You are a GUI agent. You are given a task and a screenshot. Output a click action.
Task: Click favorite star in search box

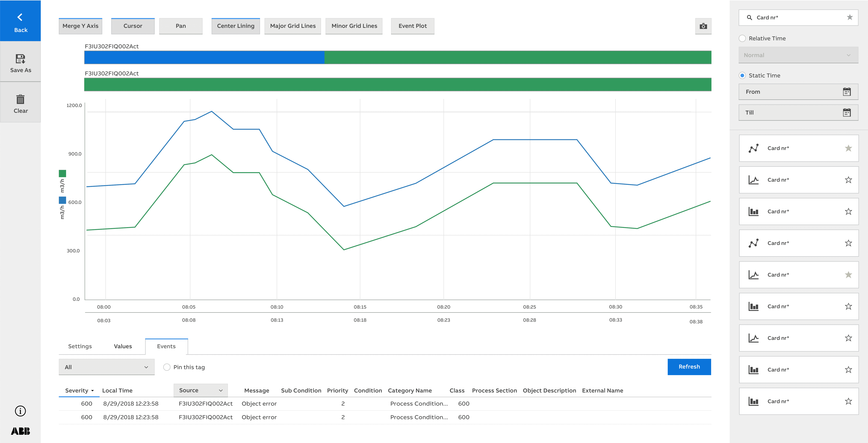[849, 17]
